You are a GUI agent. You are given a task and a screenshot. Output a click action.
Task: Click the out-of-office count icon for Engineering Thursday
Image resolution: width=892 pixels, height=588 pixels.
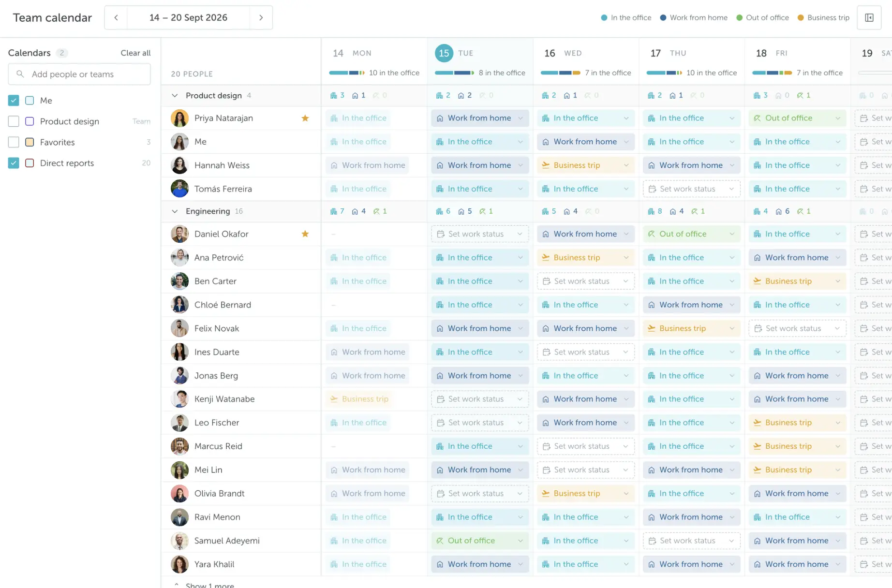coord(694,211)
